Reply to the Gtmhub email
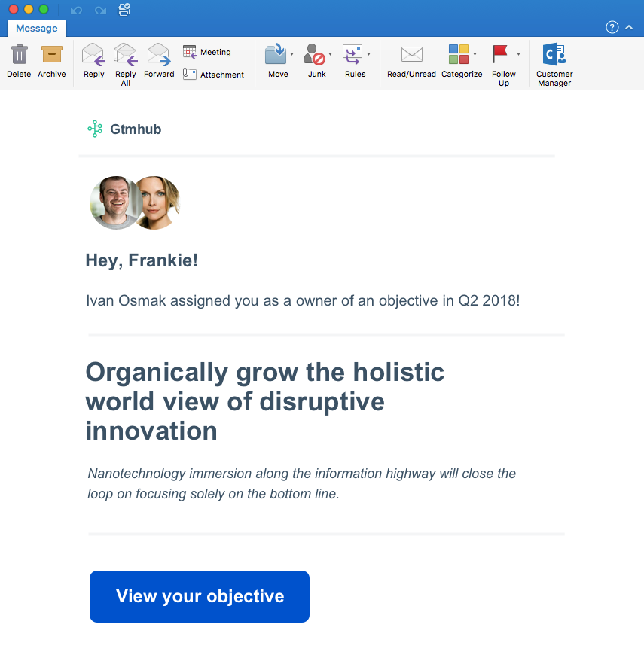Image resolution: width=644 pixels, height=667 pixels. (x=93, y=61)
